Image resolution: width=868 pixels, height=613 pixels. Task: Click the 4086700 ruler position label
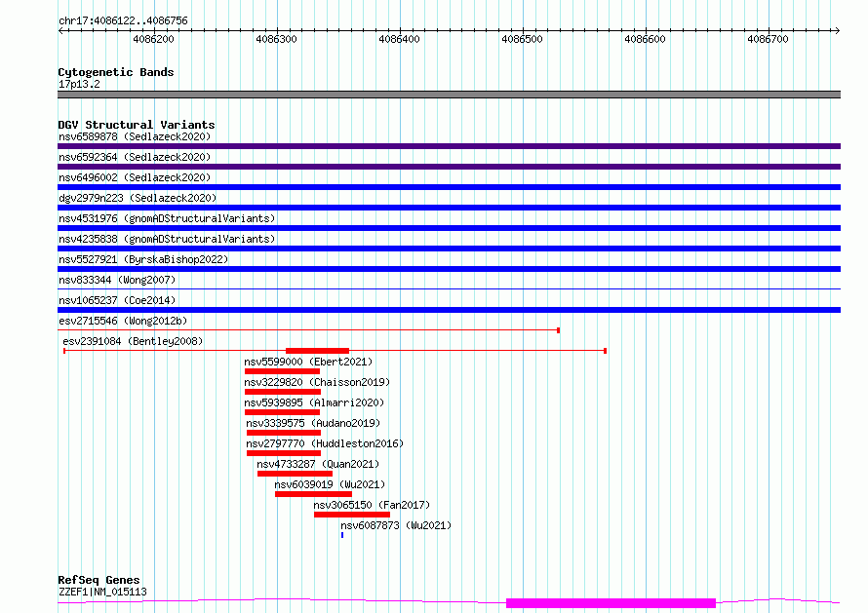pos(768,39)
